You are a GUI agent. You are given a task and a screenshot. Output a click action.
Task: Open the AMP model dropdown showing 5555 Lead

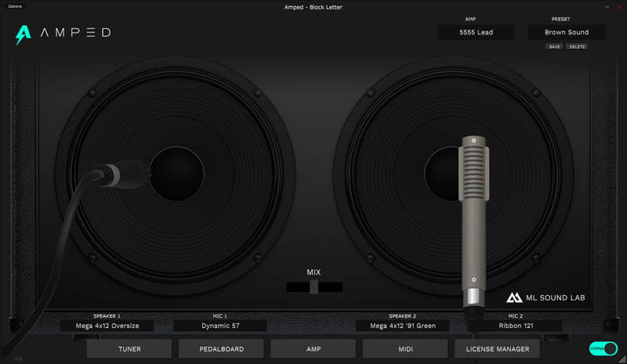(x=476, y=32)
